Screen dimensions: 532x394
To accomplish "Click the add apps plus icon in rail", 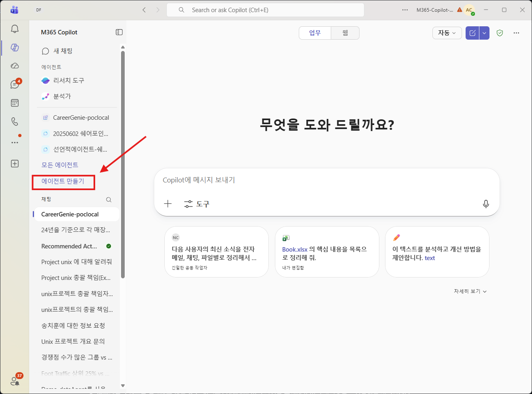I will pyautogui.click(x=15, y=164).
